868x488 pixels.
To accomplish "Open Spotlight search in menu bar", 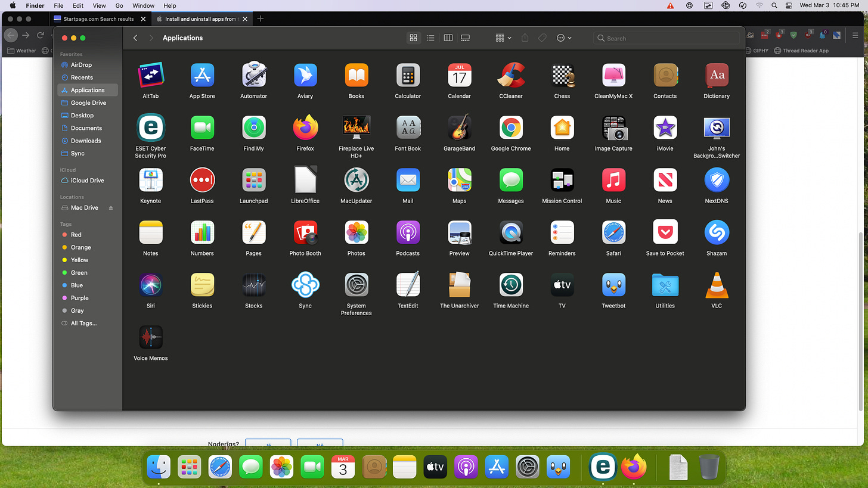I will [774, 5].
